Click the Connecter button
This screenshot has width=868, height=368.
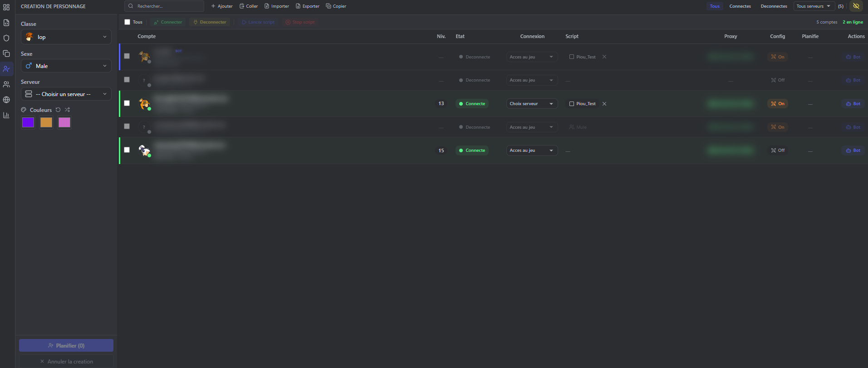(x=168, y=22)
